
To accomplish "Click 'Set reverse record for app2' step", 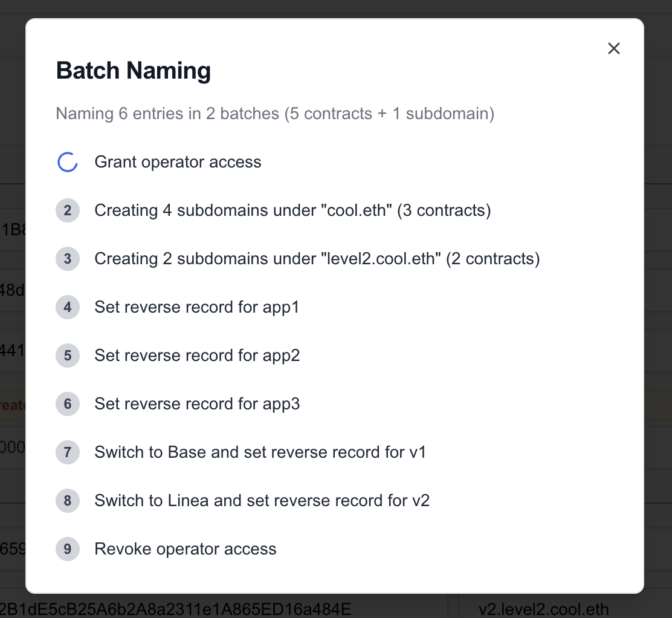I will coord(197,356).
